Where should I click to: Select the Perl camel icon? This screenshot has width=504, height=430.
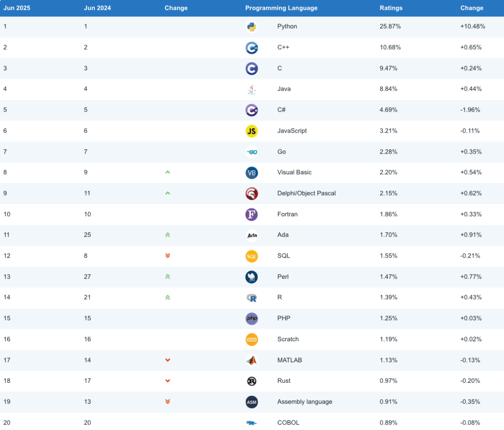(252, 277)
